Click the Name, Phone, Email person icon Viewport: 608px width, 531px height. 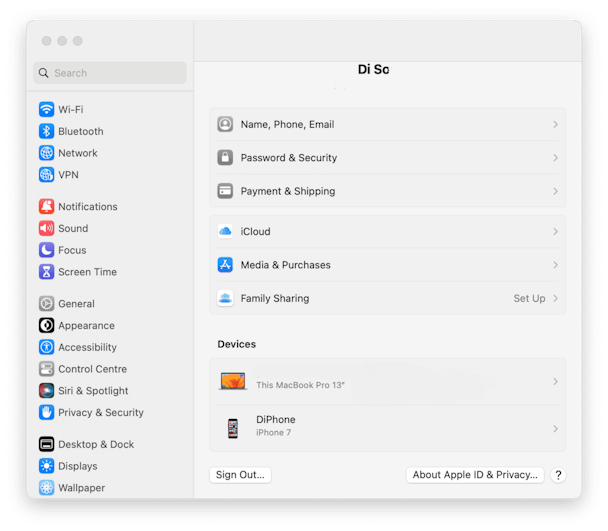(225, 124)
